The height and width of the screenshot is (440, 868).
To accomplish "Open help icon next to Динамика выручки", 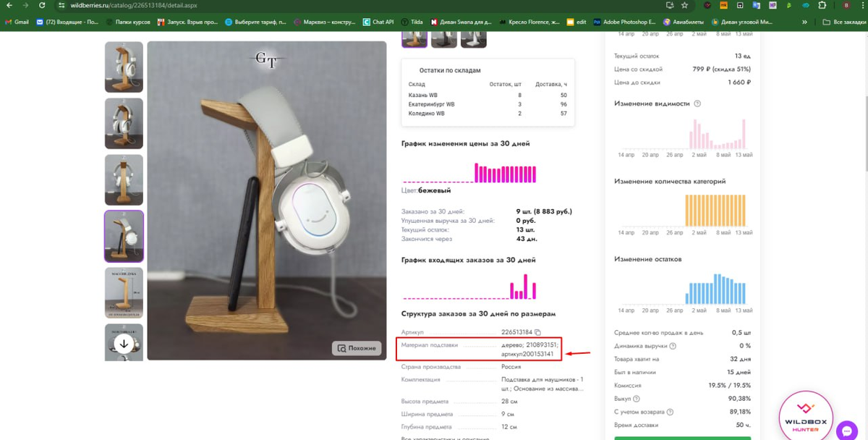I will point(673,346).
